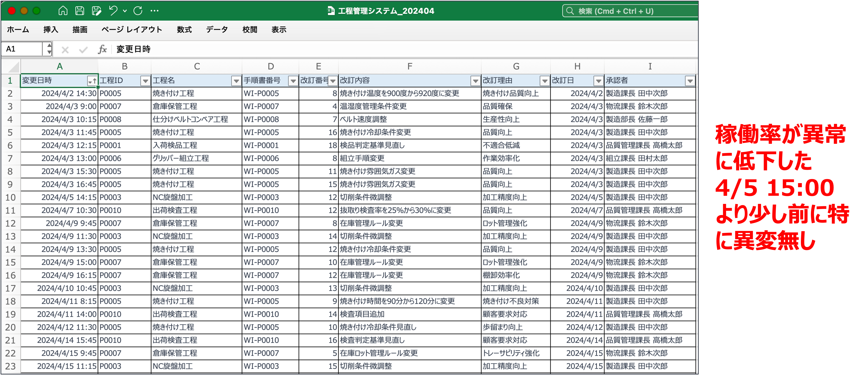Open sorted filter button for 変更日時 column
The image size is (868, 375).
92,81
